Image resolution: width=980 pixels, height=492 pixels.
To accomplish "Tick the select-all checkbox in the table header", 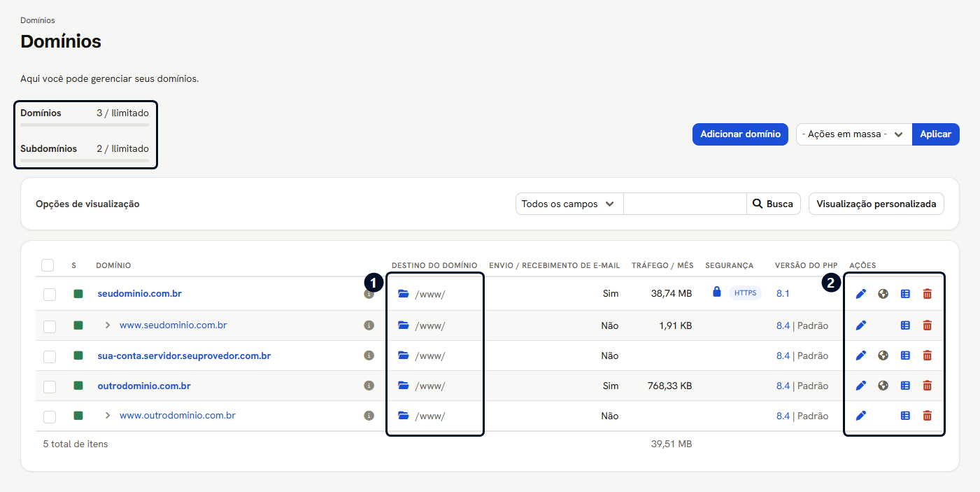I will (48, 265).
